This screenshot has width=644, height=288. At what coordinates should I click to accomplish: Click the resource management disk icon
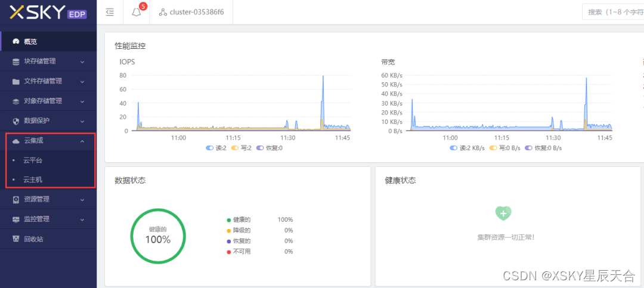tap(16, 200)
